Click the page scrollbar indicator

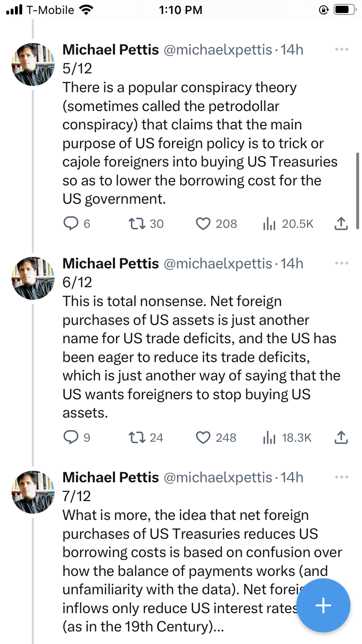[x=357, y=191]
